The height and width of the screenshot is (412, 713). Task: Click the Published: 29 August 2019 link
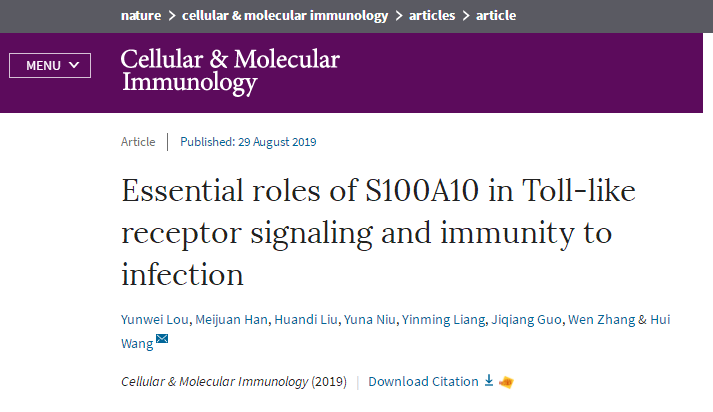(248, 142)
